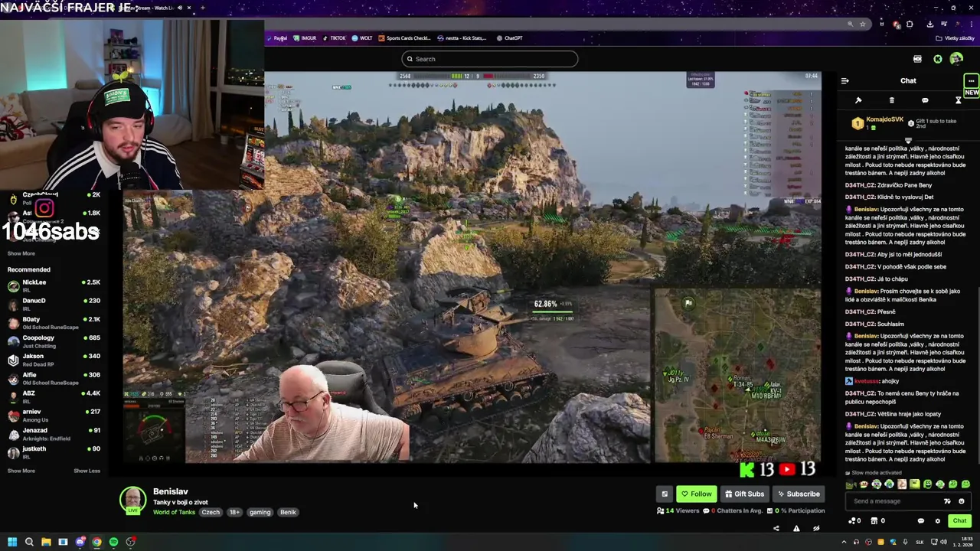Open Chrome from taskbar
Viewport: 980px width, 551px height.
coord(96,542)
